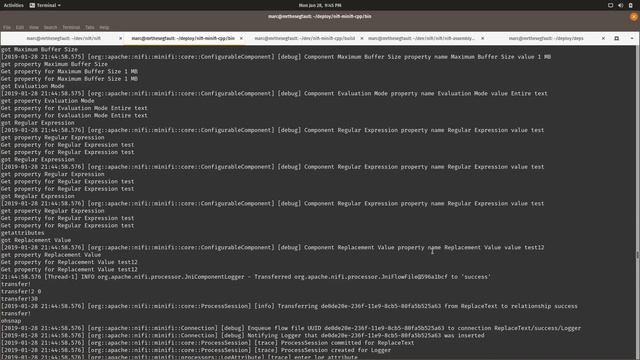
Task: Click the 'got Maximum Buffer Size' line
Action: point(39,49)
